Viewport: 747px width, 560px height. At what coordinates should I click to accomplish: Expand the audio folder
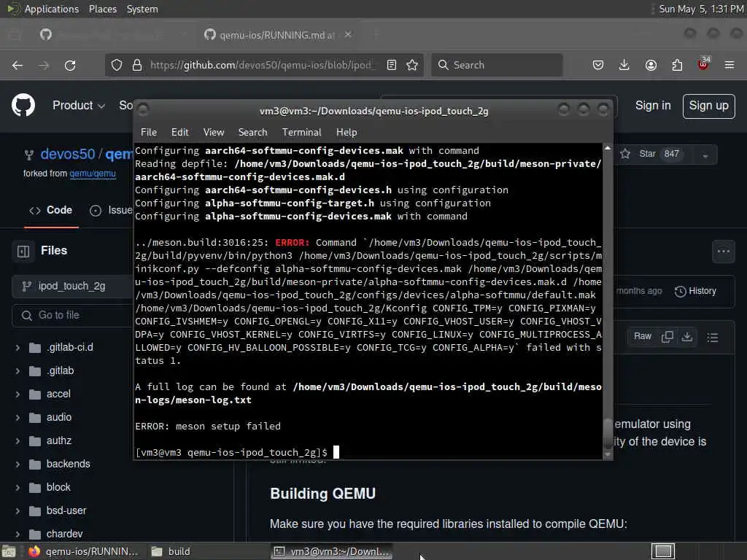[x=18, y=418]
